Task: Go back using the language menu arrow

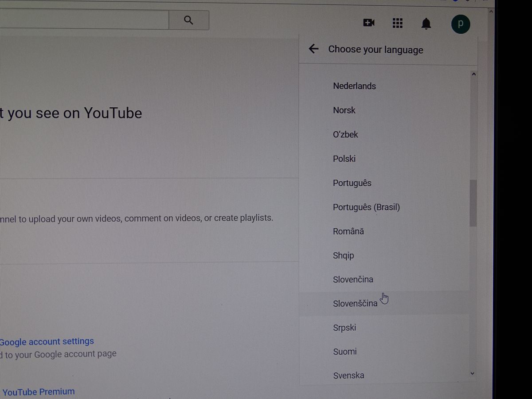Action: click(314, 49)
